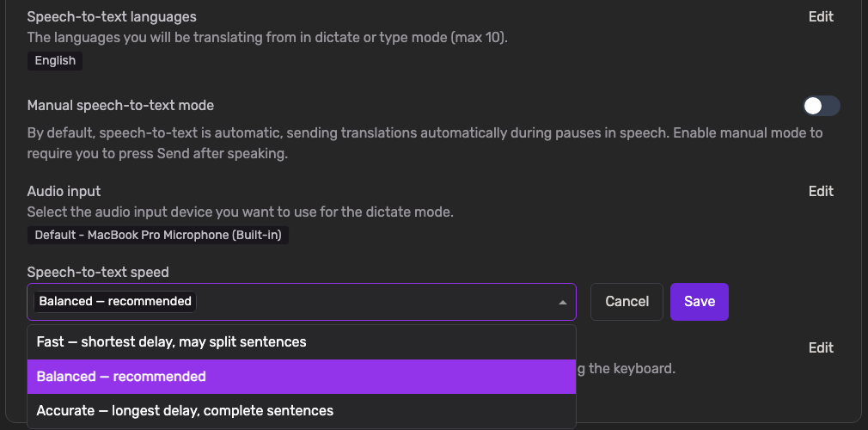This screenshot has height=430, width=868.
Task: Cancel the speech-to-text speed change
Action: pyautogui.click(x=627, y=302)
